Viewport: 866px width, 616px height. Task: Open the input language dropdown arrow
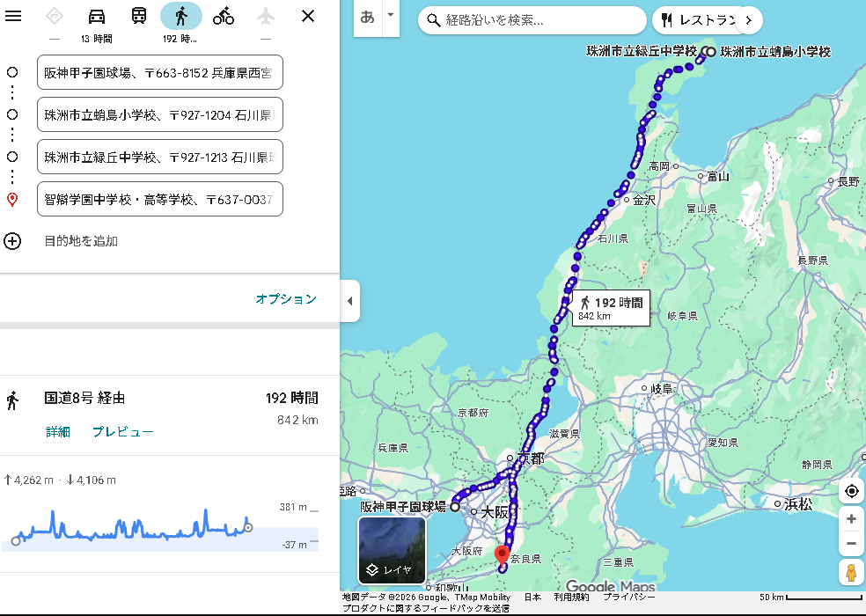click(390, 16)
